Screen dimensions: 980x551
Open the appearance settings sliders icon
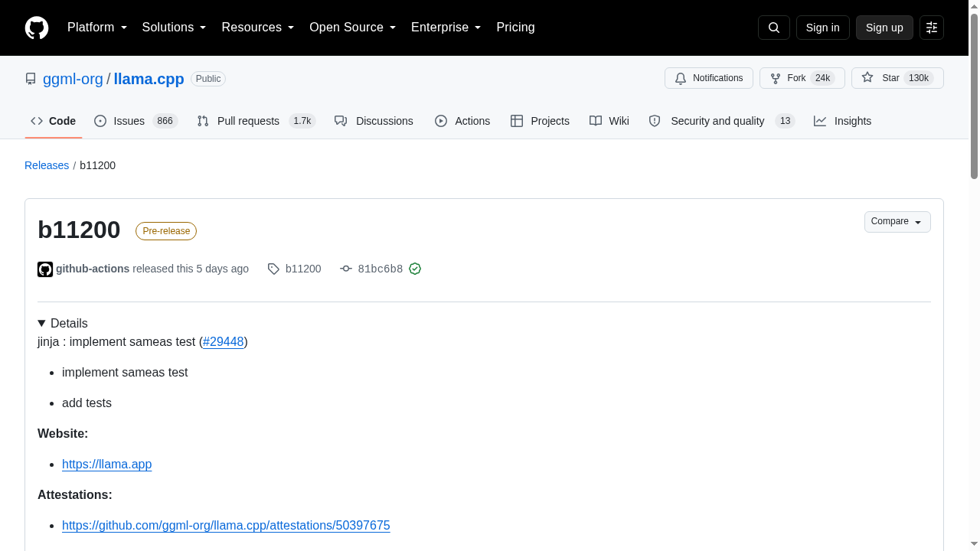tap(932, 28)
